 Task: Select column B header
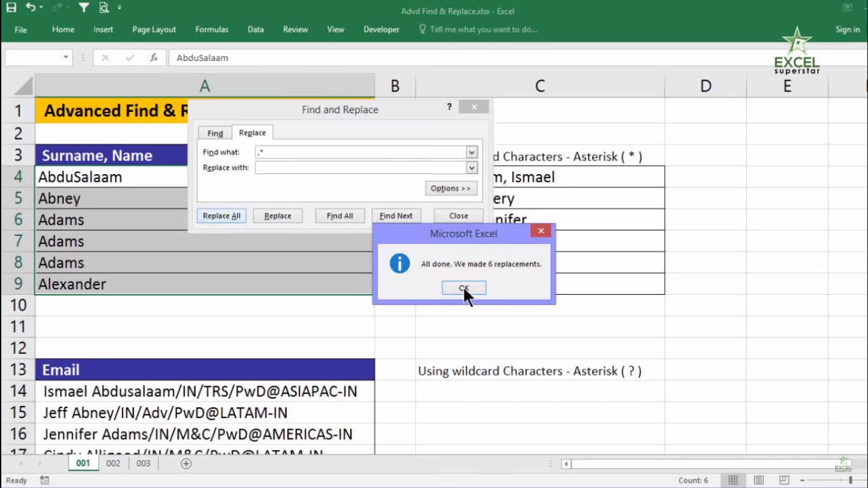(395, 86)
